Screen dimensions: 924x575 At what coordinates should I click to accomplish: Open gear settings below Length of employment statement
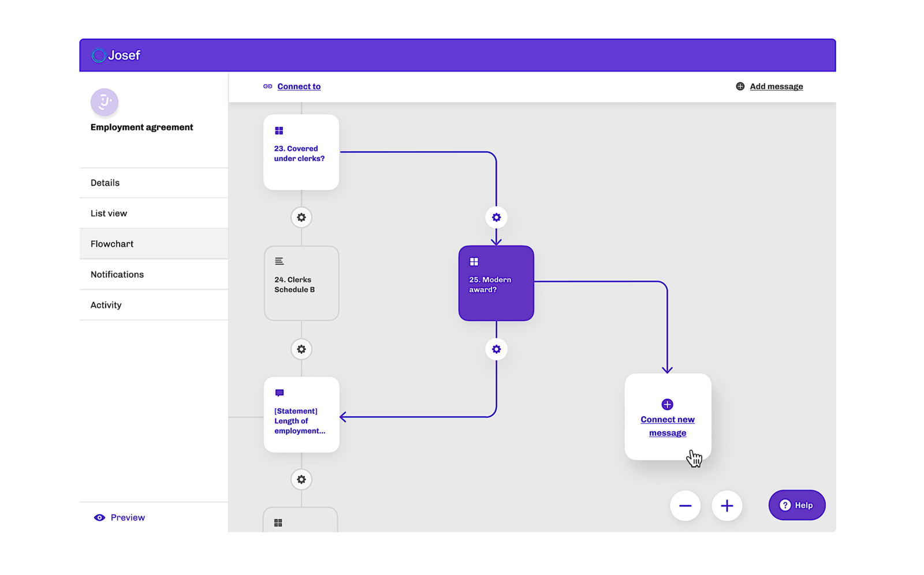[301, 480]
